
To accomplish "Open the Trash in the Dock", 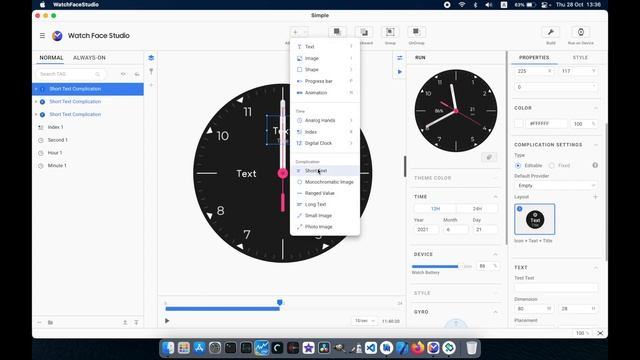I will (x=471, y=348).
